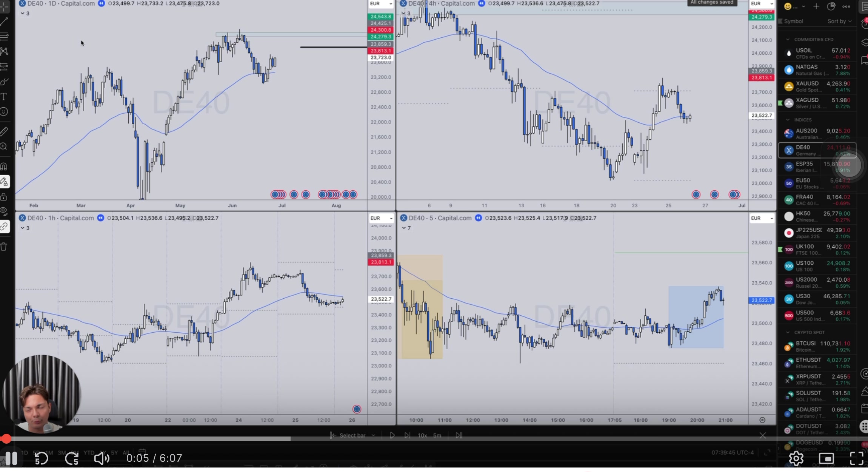Image resolution: width=868 pixels, height=472 pixels.
Task: Select the Fibonacci retracement tool
Action: [4, 37]
